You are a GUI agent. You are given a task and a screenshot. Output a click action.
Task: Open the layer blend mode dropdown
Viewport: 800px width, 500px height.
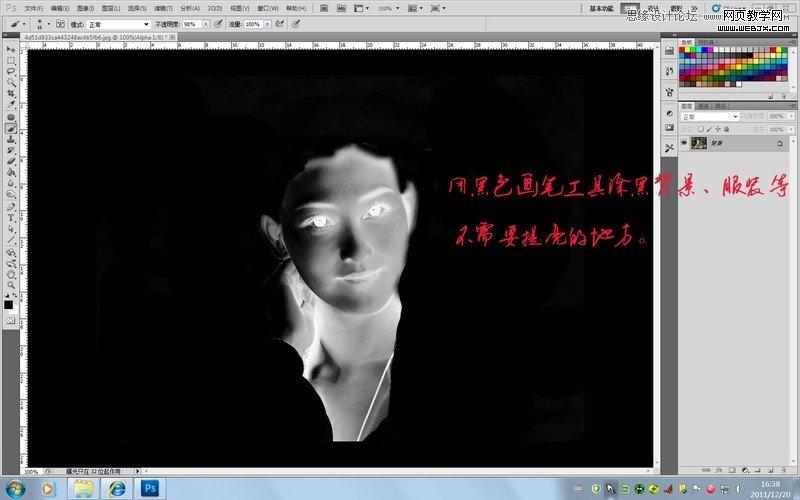[711, 116]
